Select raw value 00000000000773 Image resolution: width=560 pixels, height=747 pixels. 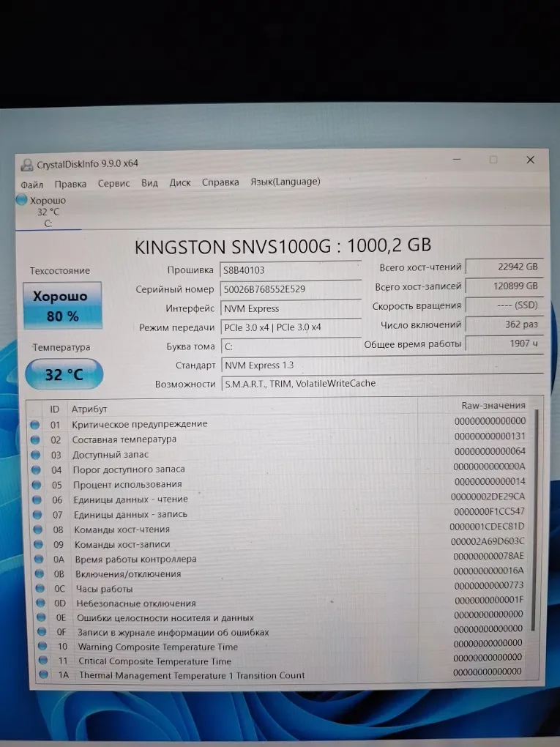point(488,585)
